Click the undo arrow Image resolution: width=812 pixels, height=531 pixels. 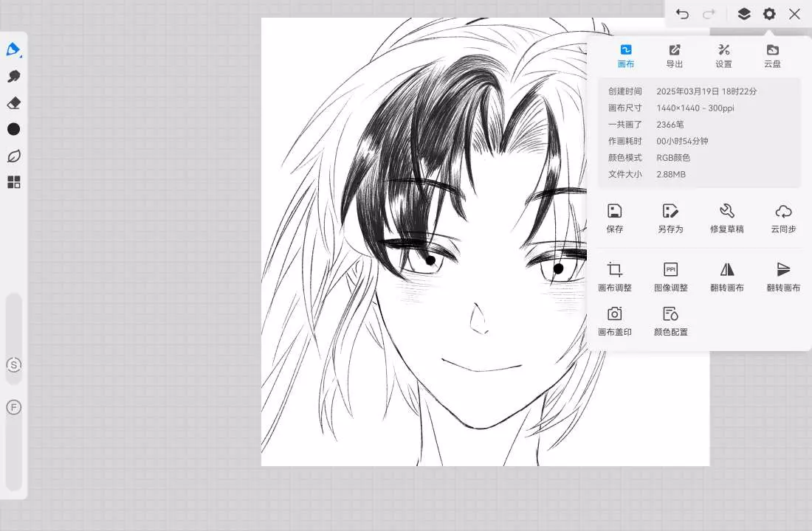pyautogui.click(x=682, y=14)
